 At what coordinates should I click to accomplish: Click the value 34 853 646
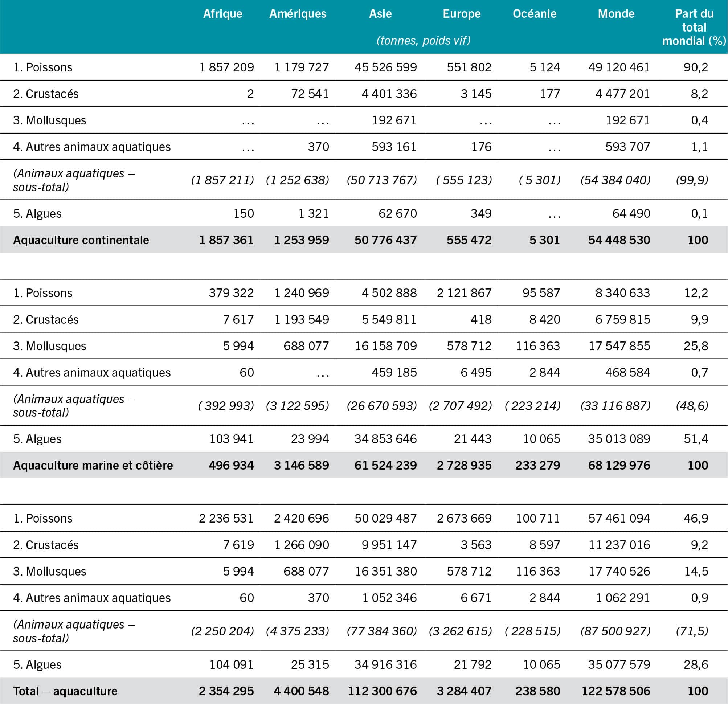385,439
